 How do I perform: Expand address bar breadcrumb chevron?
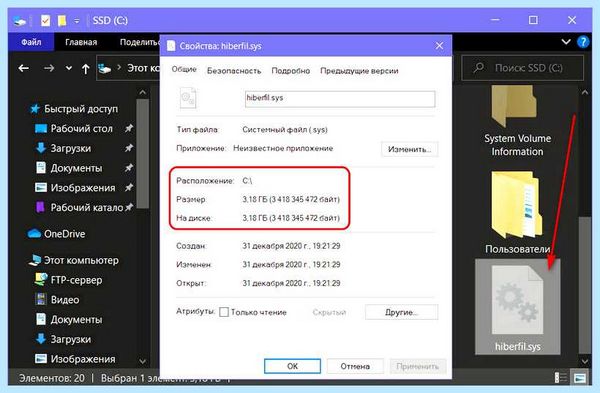click(x=119, y=68)
